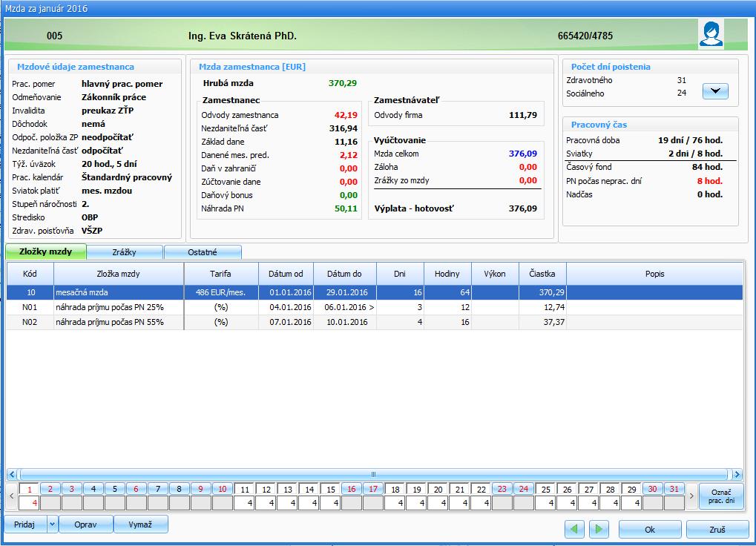Click hours field under day 1
Viewport: 756px width, 546px height.
point(29,503)
